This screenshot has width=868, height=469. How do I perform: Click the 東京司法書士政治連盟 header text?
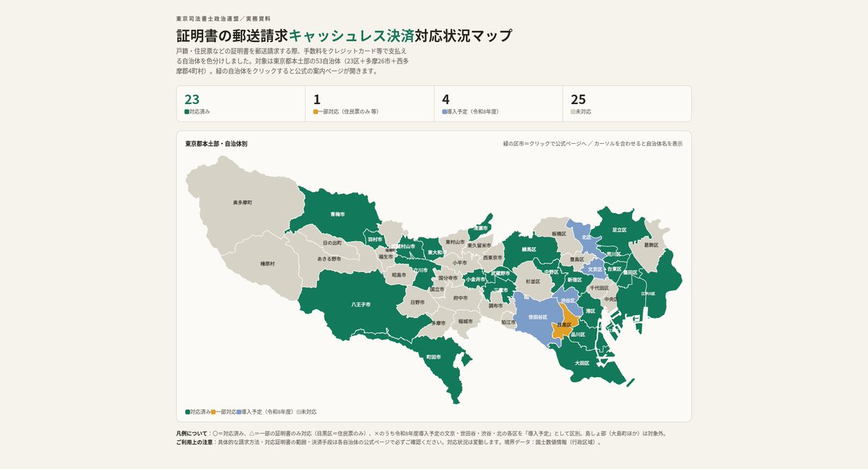(209, 18)
